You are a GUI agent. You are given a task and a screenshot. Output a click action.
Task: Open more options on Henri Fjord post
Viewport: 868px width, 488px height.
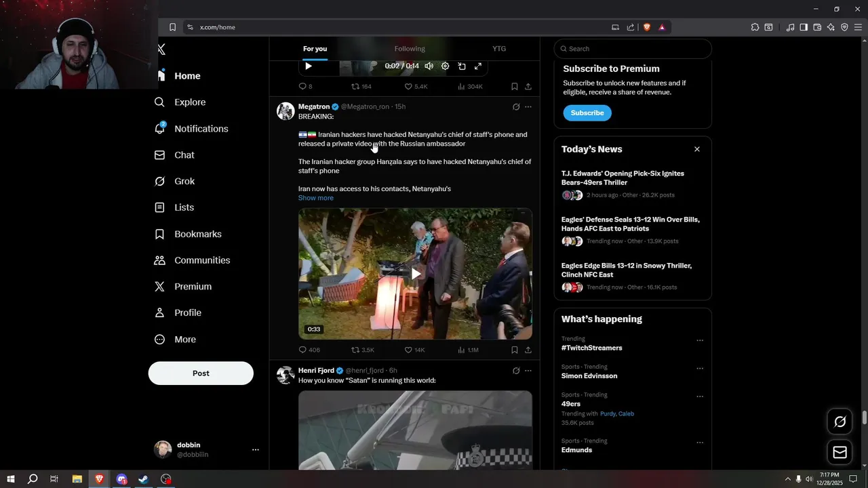528,371
